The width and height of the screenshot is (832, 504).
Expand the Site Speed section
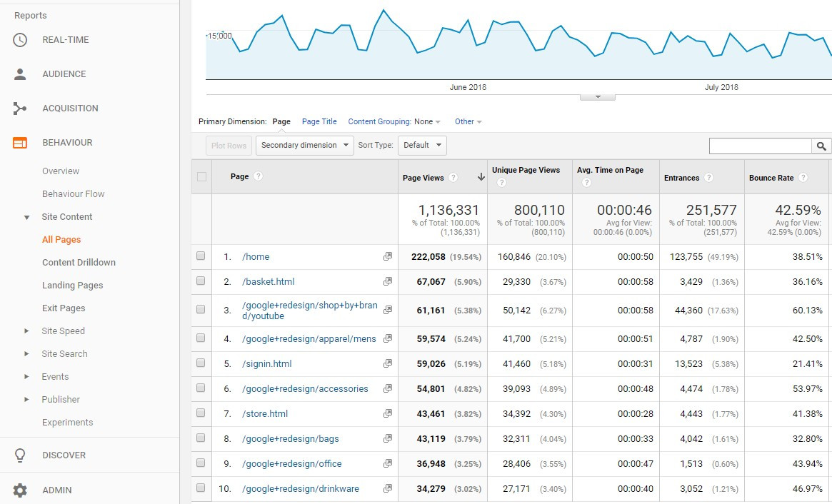tap(26, 331)
